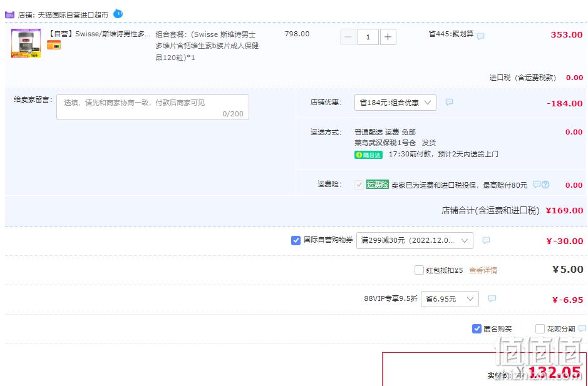Click the comment icon beside coupon dropdown
The width and height of the screenshot is (588, 386).
486,240
